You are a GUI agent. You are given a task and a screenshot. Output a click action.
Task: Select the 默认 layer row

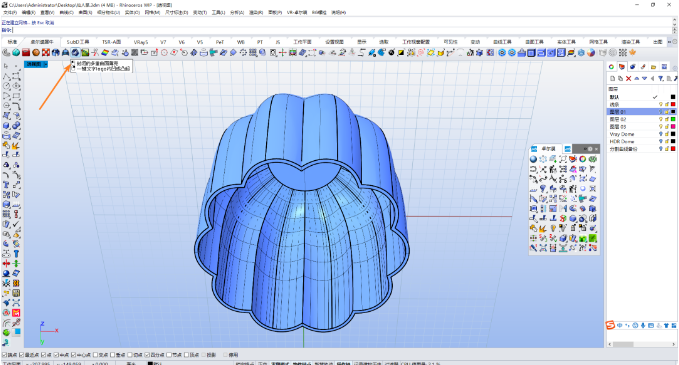(641, 97)
